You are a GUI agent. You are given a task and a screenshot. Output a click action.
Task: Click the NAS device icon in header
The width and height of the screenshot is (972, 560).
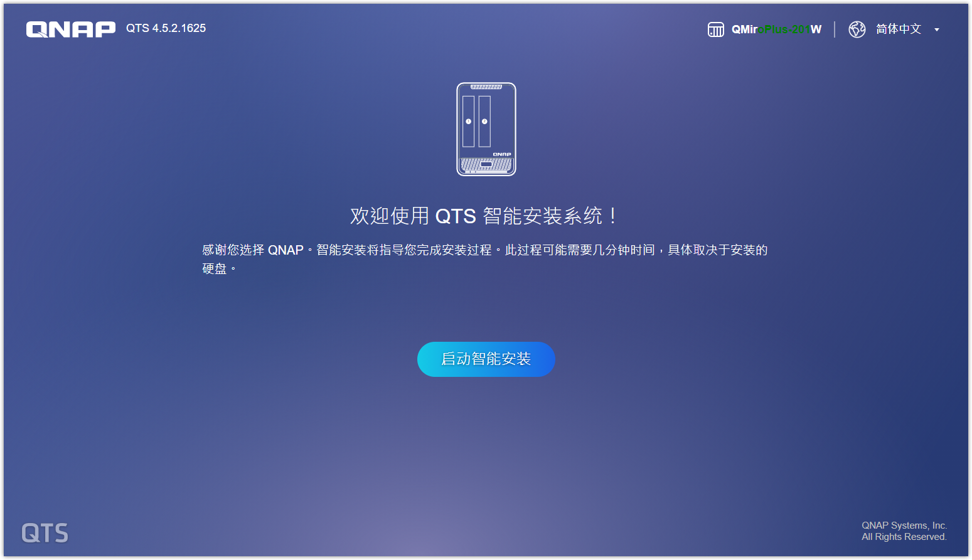[716, 29]
